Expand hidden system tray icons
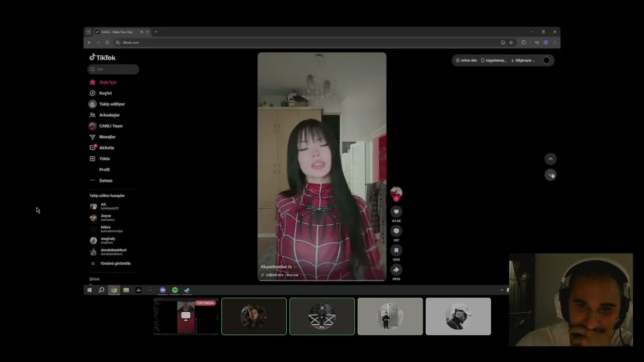 pyautogui.click(x=502, y=290)
